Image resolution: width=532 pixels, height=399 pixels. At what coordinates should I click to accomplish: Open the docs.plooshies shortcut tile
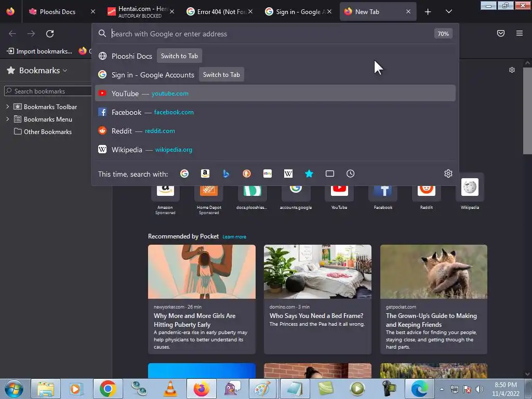(x=252, y=195)
